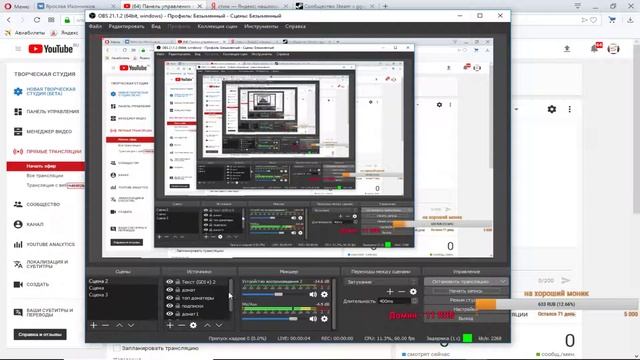Image resolution: width=640 pixels, height=360 pixels.
Task: Toggle visibility of подписки source
Action: click(x=169, y=306)
